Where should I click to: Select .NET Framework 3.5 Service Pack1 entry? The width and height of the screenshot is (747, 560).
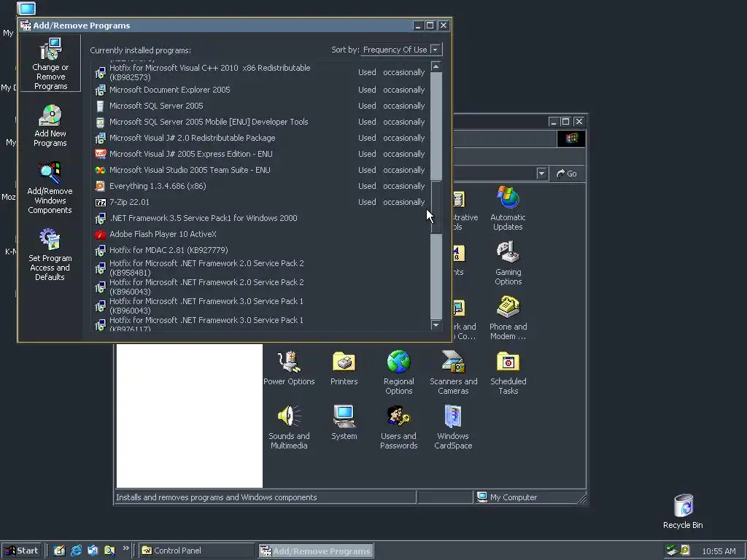[x=260, y=218]
